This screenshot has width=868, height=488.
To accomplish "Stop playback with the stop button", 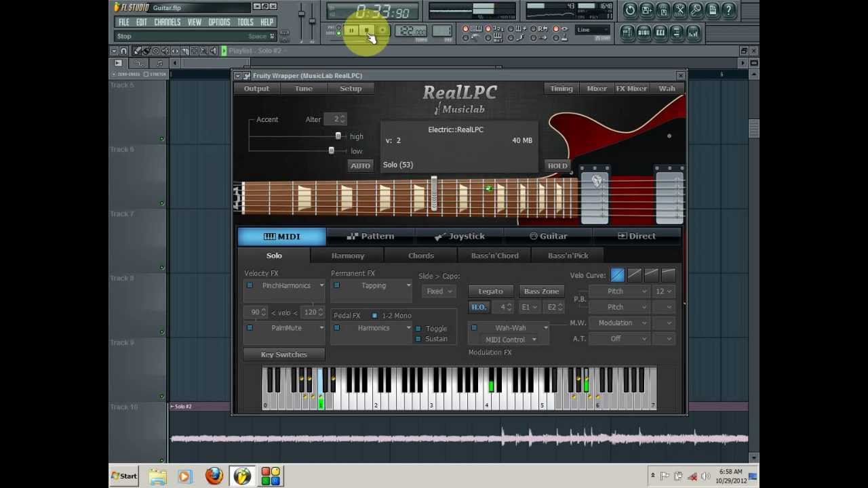I will click(x=367, y=30).
